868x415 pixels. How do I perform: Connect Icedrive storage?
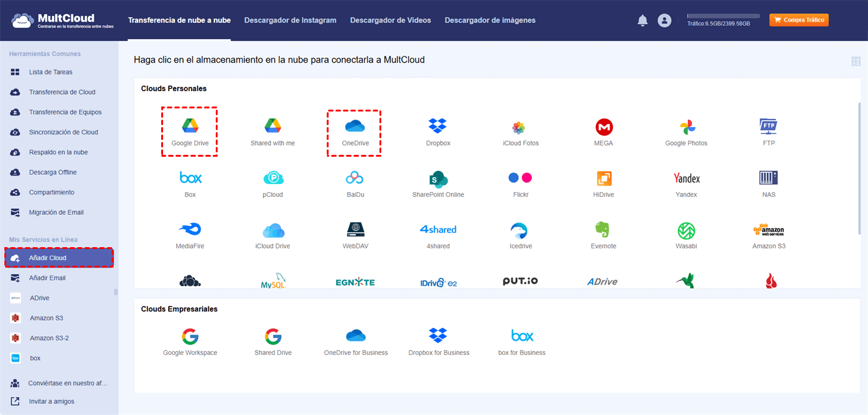tap(520, 235)
